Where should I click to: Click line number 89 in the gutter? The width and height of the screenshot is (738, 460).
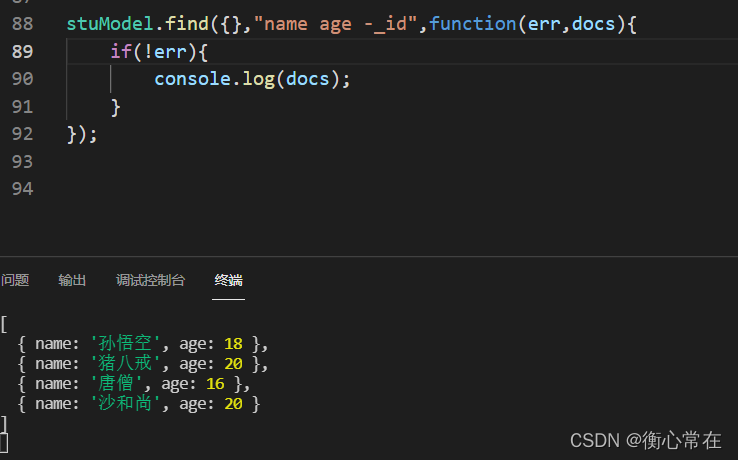click(23, 51)
